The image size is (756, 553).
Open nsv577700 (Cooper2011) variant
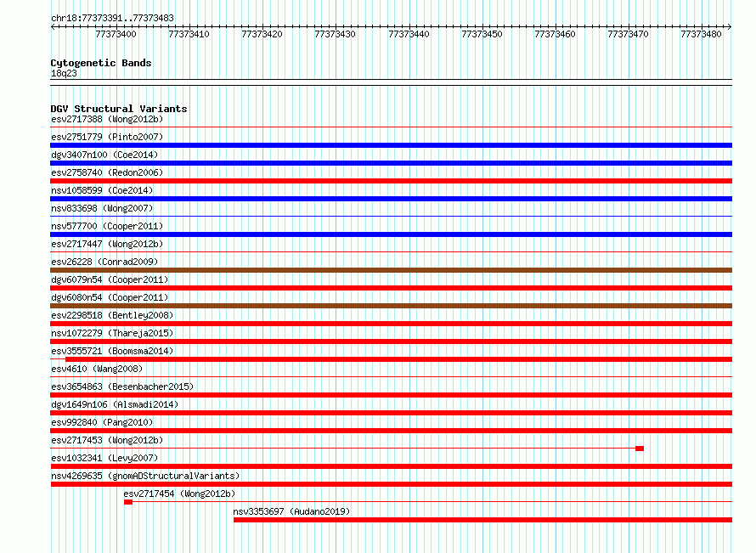pyautogui.click(x=107, y=226)
